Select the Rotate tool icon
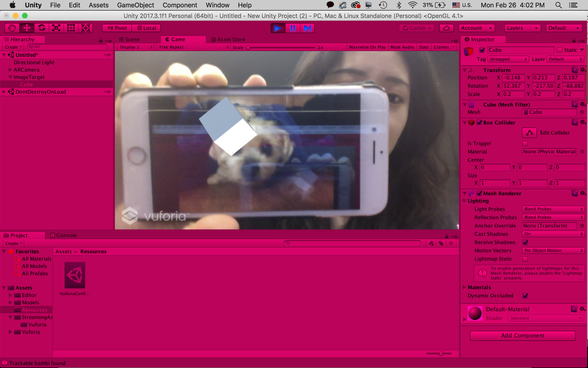This screenshot has height=368, width=588. pyautogui.click(x=42, y=28)
